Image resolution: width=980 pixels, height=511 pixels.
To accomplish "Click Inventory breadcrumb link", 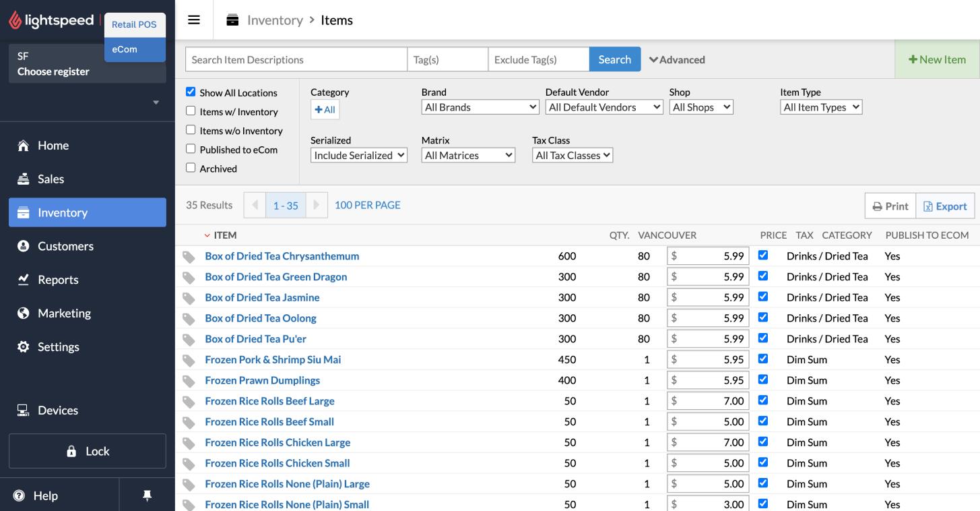I will tap(275, 20).
